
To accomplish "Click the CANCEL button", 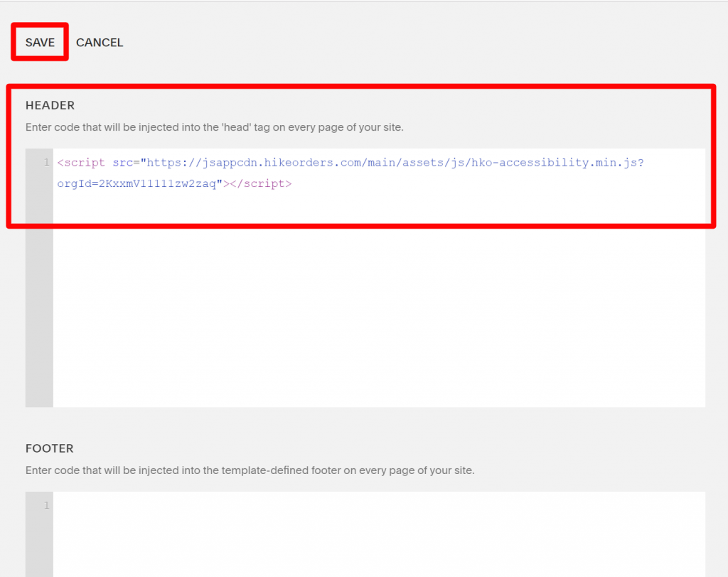I will (100, 43).
